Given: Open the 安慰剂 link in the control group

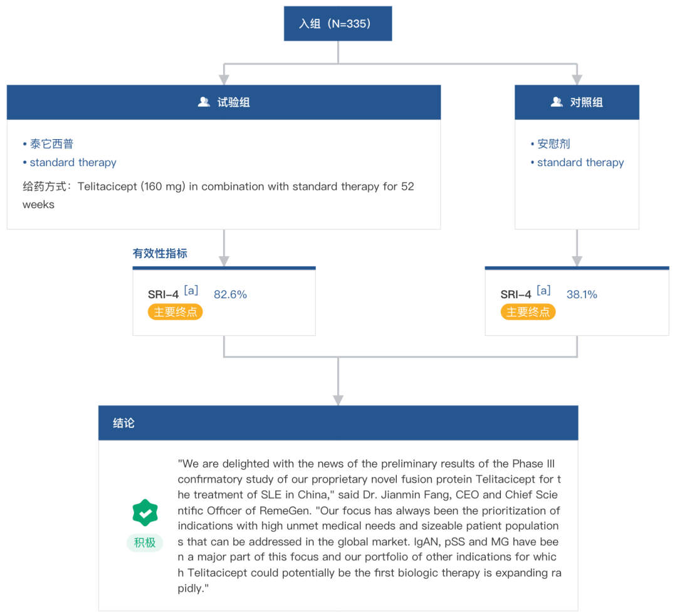Looking at the screenshot, I should point(554,144).
